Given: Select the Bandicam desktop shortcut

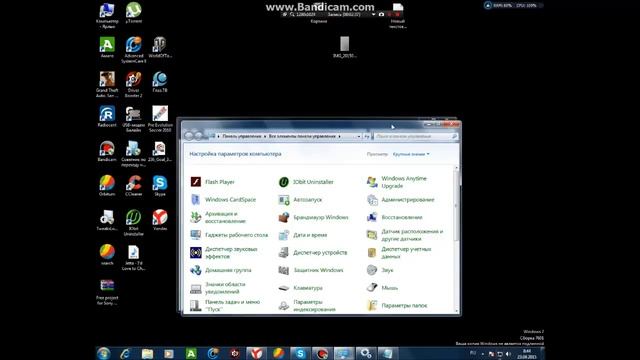Looking at the screenshot, I should tap(107, 151).
